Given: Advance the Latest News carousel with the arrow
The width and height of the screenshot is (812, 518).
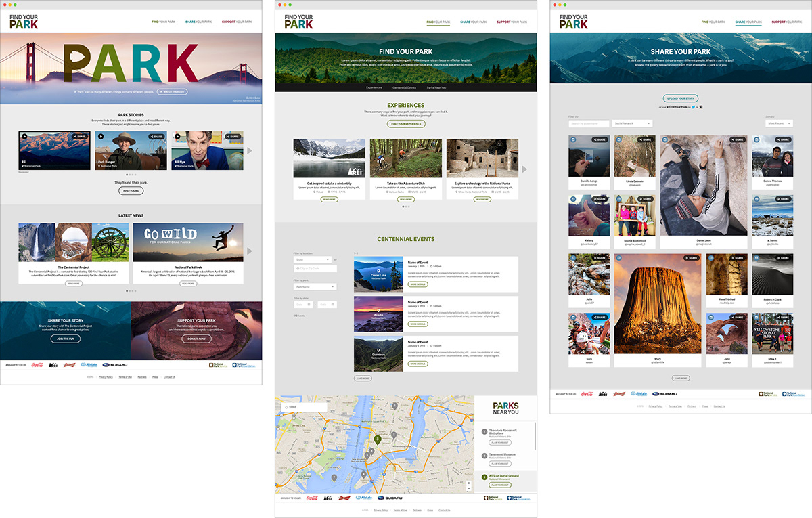Looking at the screenshot, I should point(249,251).
